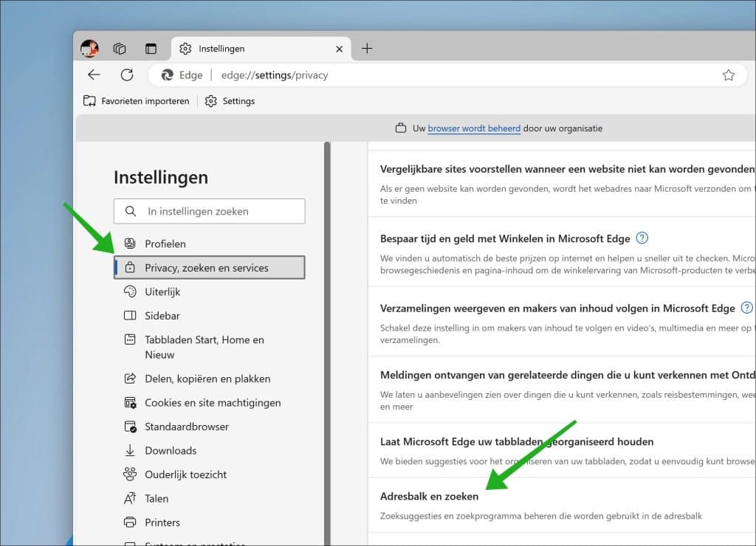Open a new tab with plus button
The width and height of the screenshot is (756, 546).
pos(367,48)
